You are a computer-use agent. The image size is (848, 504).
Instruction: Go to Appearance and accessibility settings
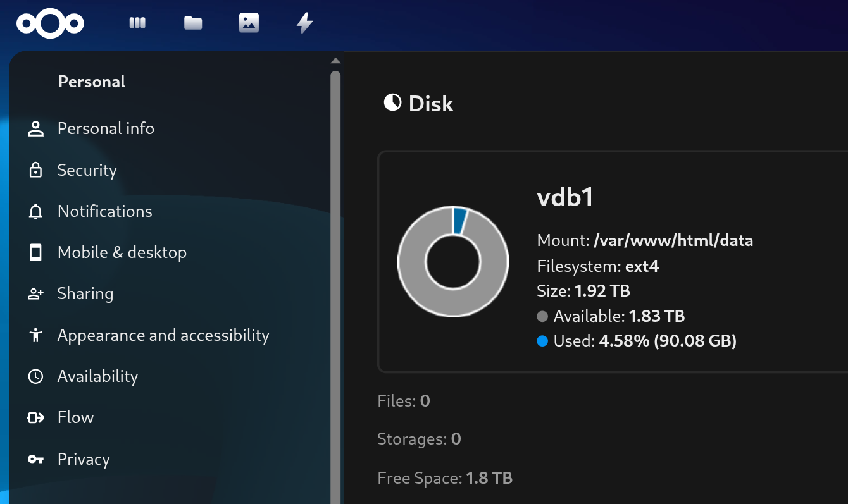click(x=163, y=335)
